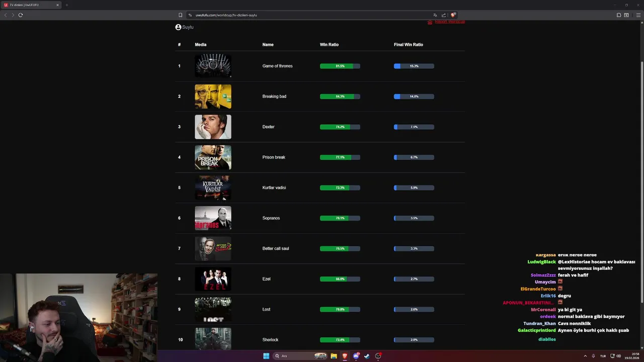Open the Windows Start menu
Screen dimensions: 644x362
click(x=266, y=356)
